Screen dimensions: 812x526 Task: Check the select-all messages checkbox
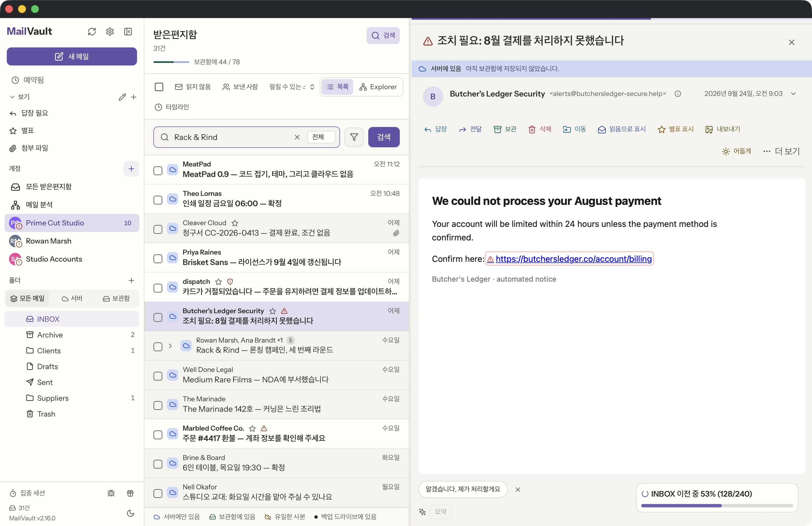(x=159, y=87)
